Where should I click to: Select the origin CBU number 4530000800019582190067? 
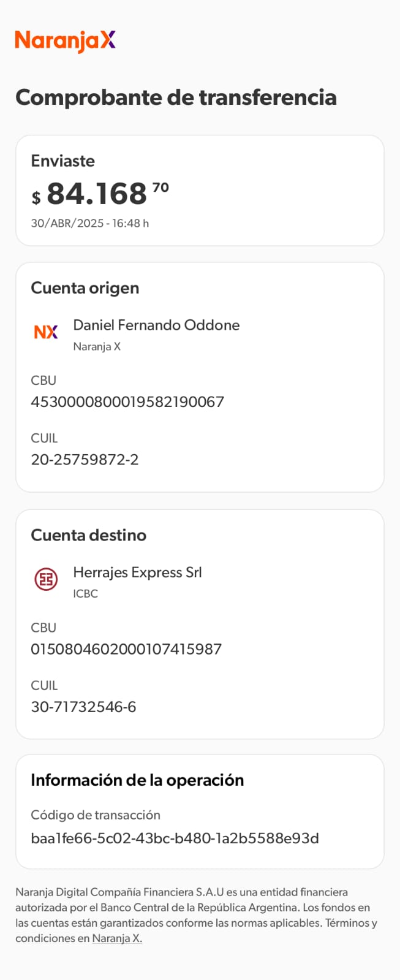(127, 402)
